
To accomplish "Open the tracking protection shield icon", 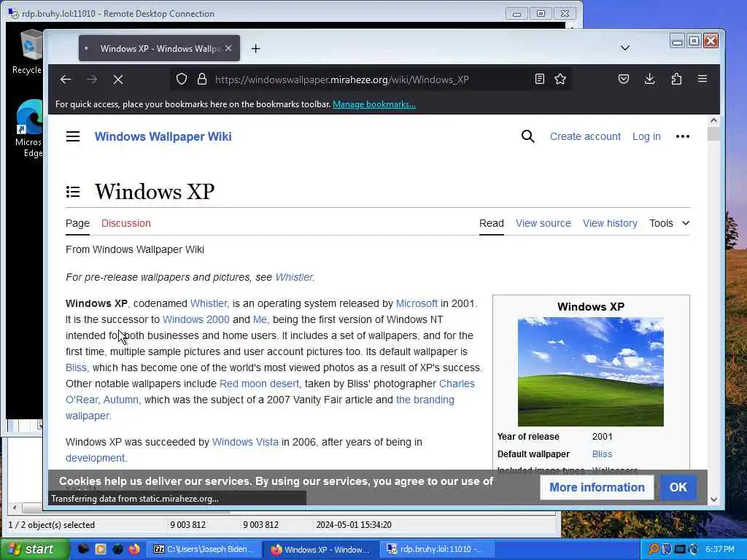I will [182, 79].
